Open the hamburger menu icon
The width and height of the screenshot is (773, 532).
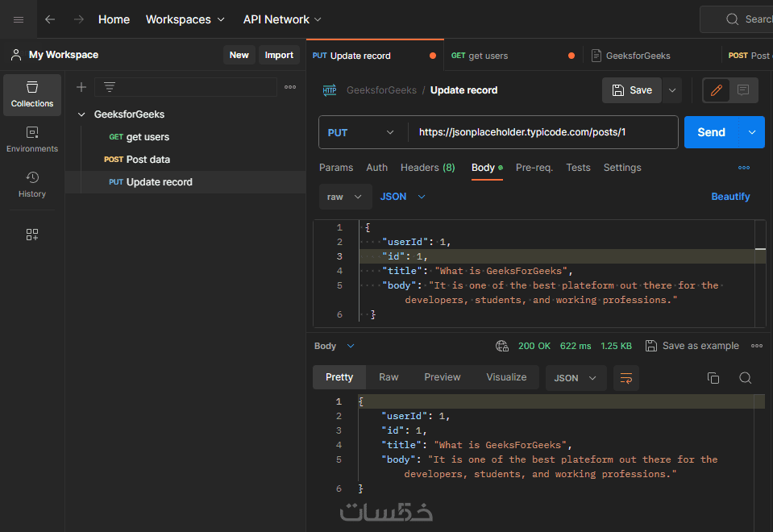point(19,19)
